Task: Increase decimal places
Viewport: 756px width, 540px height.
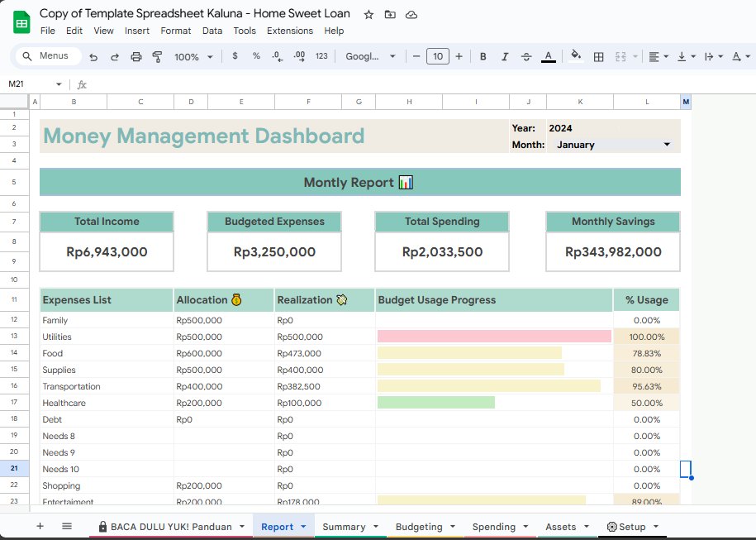Action: tap(299, 56)
